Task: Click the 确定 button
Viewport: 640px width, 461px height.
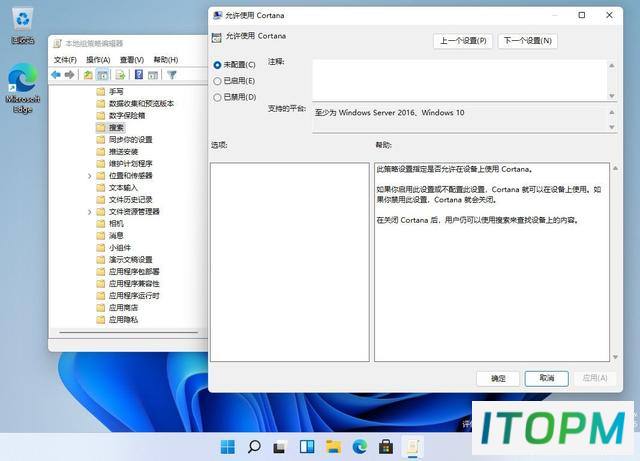Action: click(498, 379)
